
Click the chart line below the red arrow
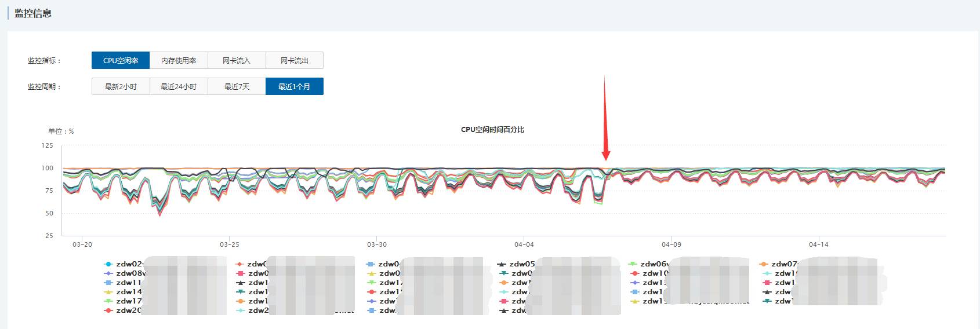(x=606, y=170)
